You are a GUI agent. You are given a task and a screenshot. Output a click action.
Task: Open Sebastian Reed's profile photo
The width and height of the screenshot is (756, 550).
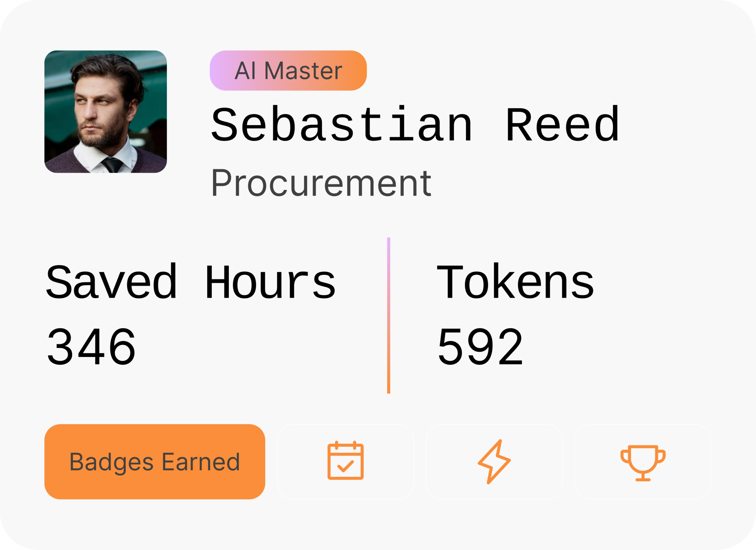click(105, 112)
